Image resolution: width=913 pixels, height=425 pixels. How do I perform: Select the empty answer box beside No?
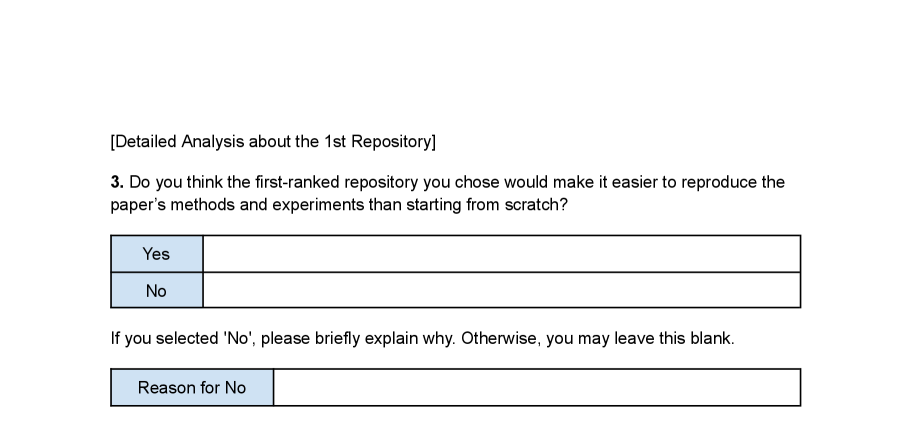pos(501,291)
